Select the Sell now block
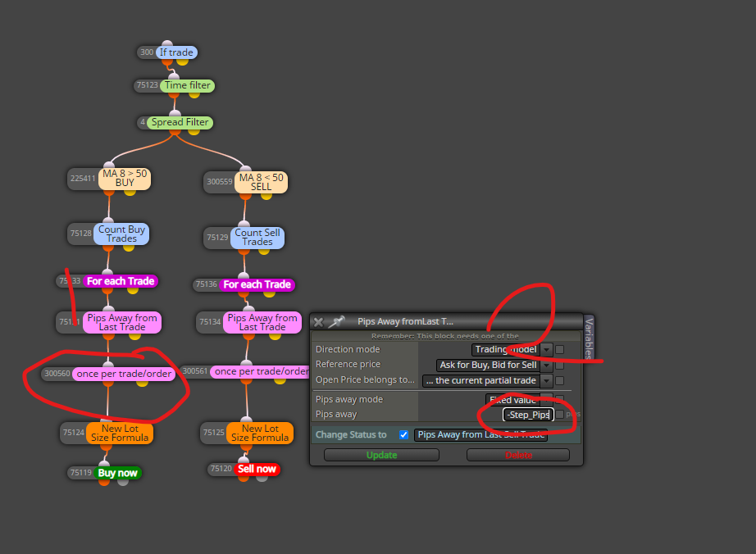 (x=257, y=470)
